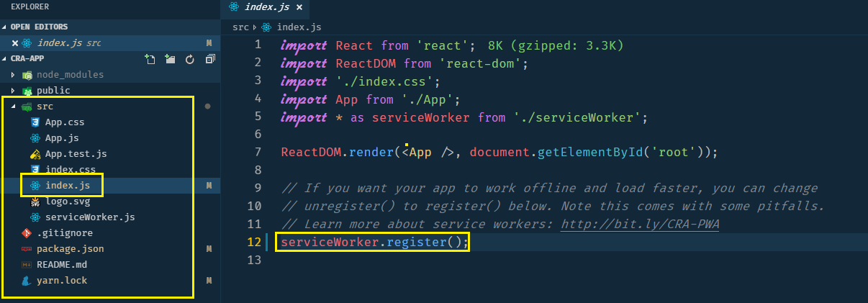Click line number 12 in the gutter
This screenshot has height=303, width=868.
255,242
